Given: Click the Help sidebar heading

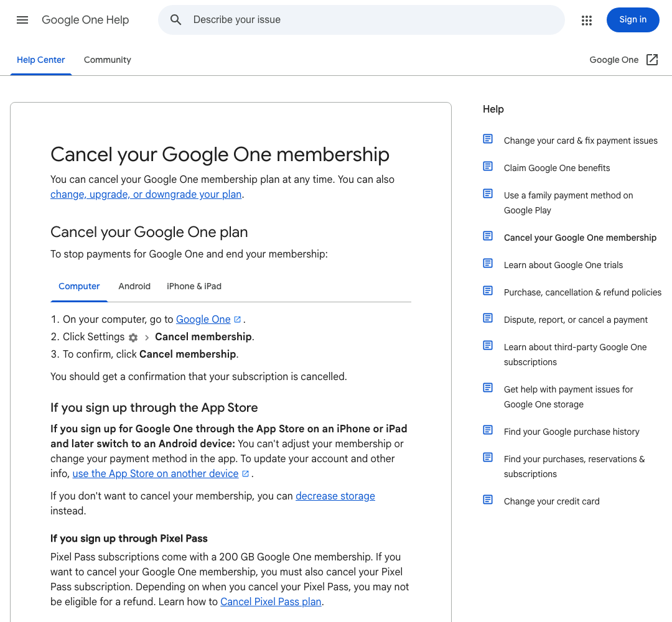Looking at the screenshot, I should 493,109.
